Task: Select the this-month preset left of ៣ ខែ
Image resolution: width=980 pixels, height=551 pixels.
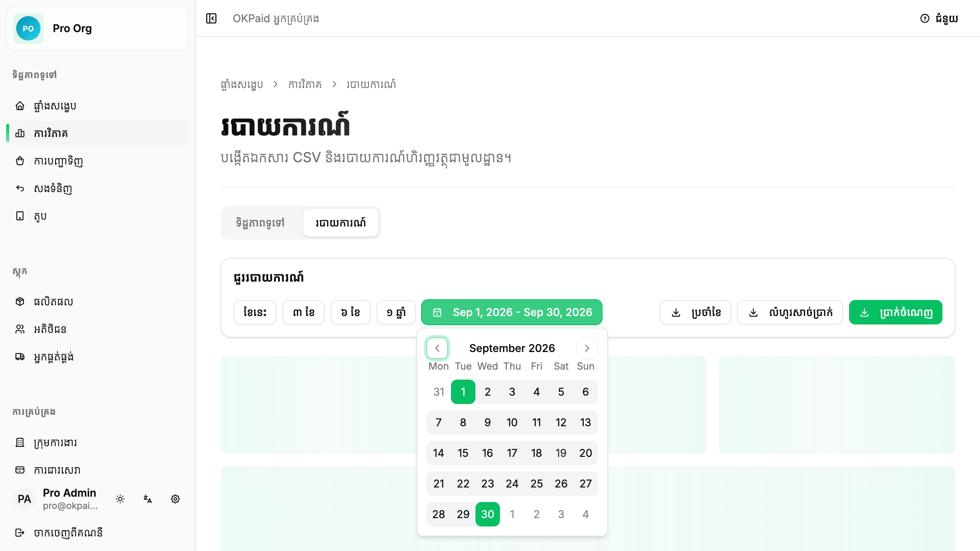Action: (x=255, y=312)
